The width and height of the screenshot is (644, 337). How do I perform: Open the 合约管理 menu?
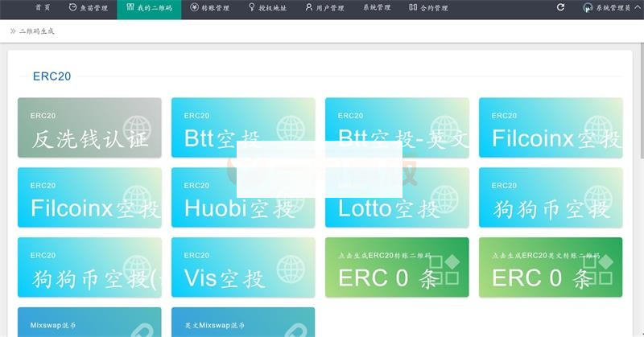pos(428,8)
